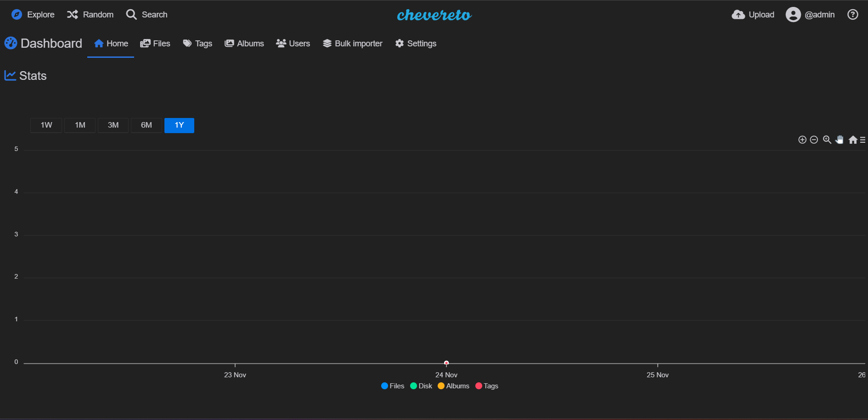Open the @admin account menu
Viewport: 868px width, 420px height.
point(810,14)
